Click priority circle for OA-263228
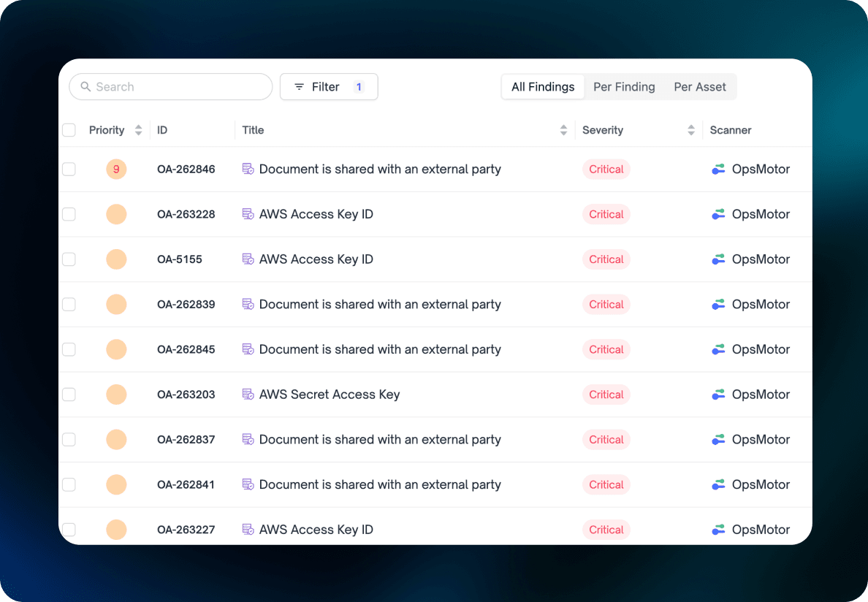The height and width of the screenshot is (602, 868). click(116, 214)
